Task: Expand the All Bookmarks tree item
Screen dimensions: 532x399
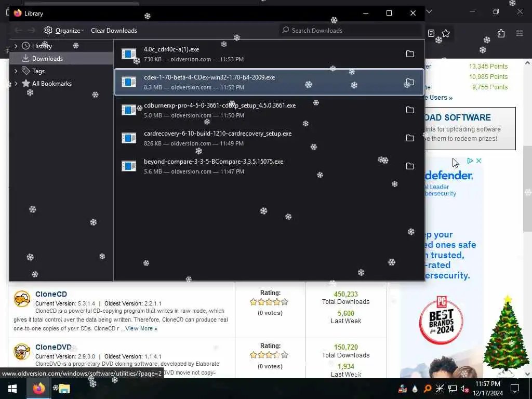Action: 16,84
